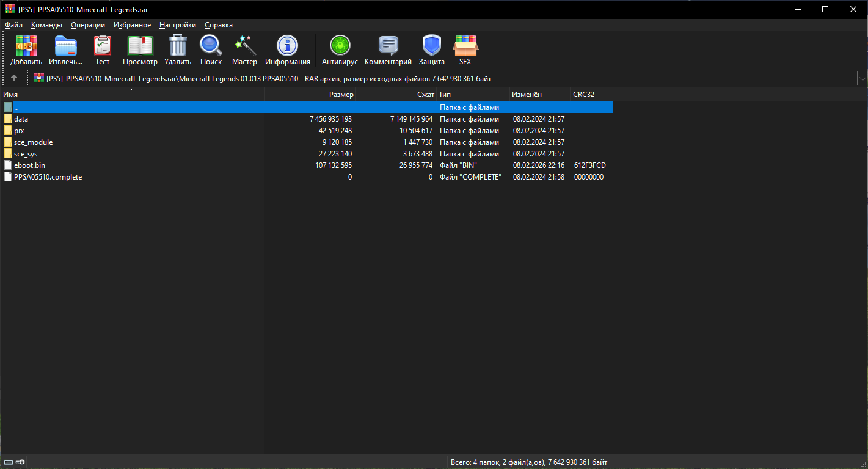Click the Извлечь (Extract) toolbar icon
Screen dimensions: 868x469
click(x=65, y=46)
